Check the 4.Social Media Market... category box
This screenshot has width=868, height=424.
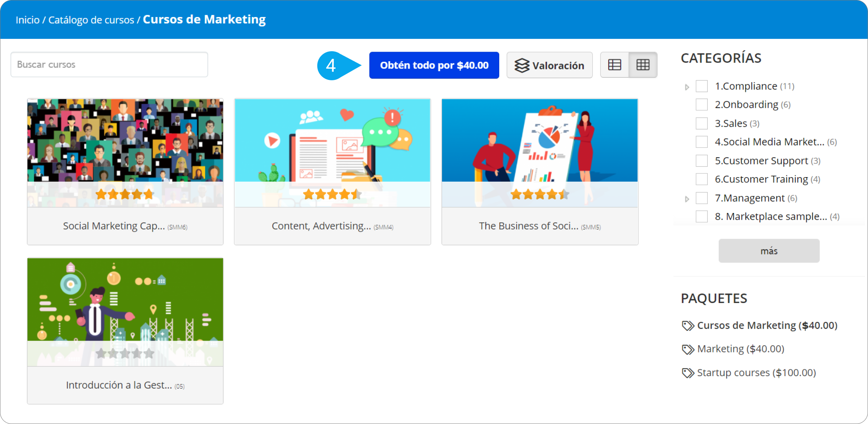702,142
